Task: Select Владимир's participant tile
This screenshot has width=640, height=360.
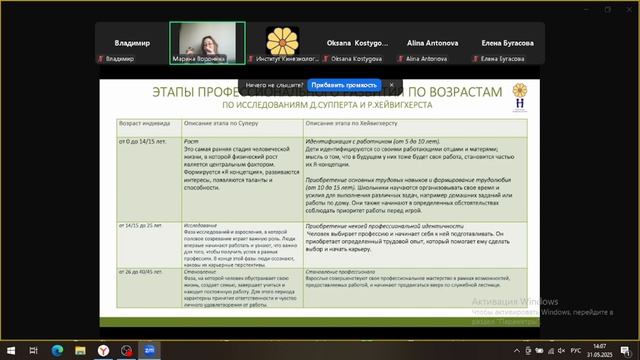Action: 132,43
